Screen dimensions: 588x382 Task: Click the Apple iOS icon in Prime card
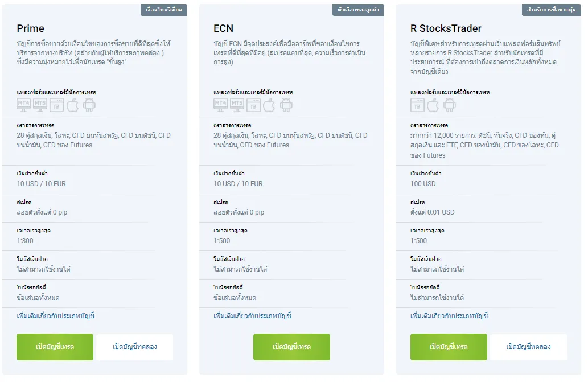pyautogui.click(x=73, y=105)
